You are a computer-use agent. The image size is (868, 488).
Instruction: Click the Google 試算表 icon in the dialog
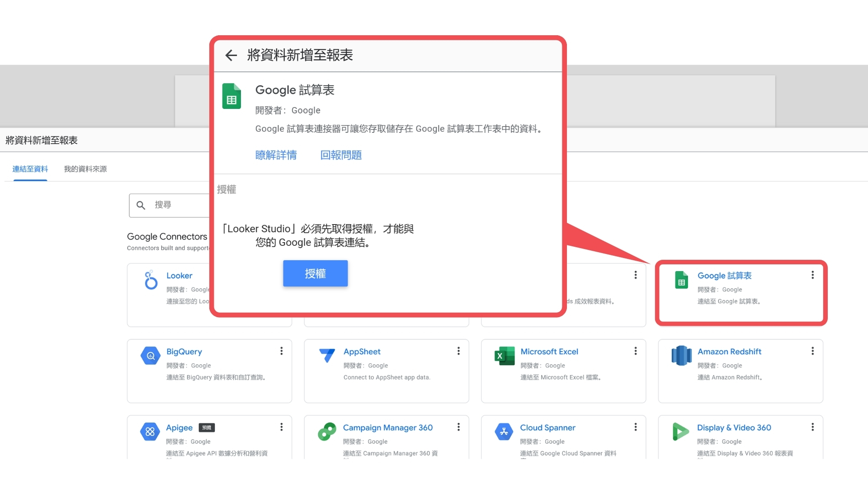(x=231, y=96)
